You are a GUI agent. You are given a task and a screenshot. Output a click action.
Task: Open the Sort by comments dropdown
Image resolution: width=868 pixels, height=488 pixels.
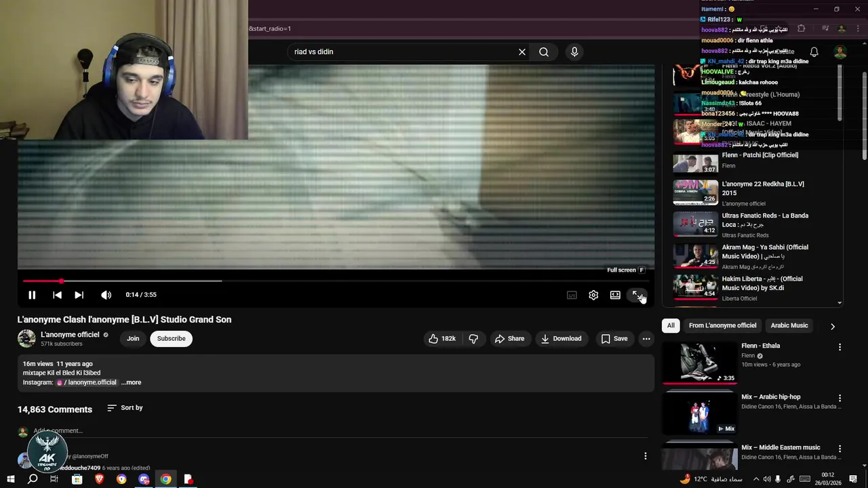[125, 407]
